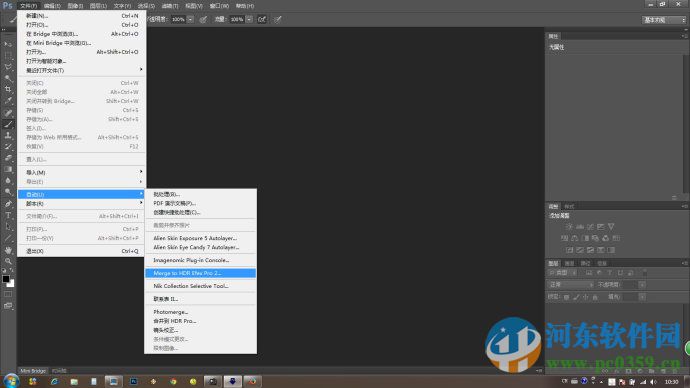Select the Dodge tool

click(8, 192)
